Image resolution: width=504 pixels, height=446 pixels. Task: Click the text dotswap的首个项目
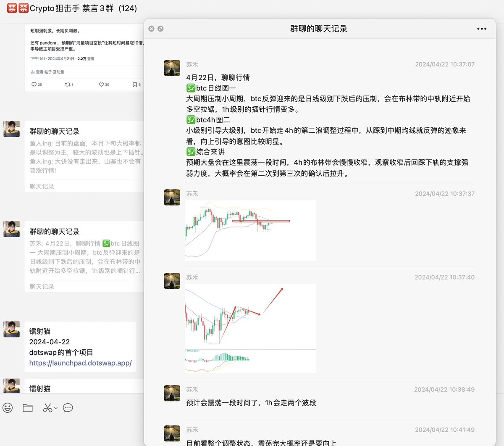(x=61, y=352)
